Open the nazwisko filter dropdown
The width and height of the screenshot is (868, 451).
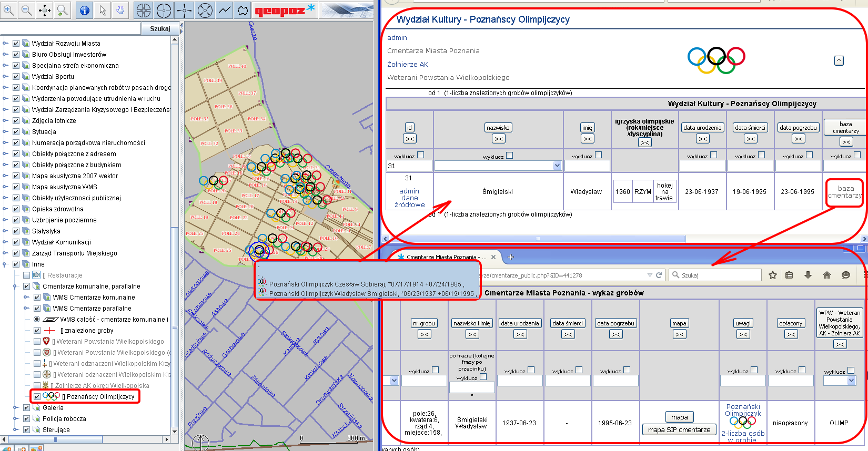coord(557,166)
